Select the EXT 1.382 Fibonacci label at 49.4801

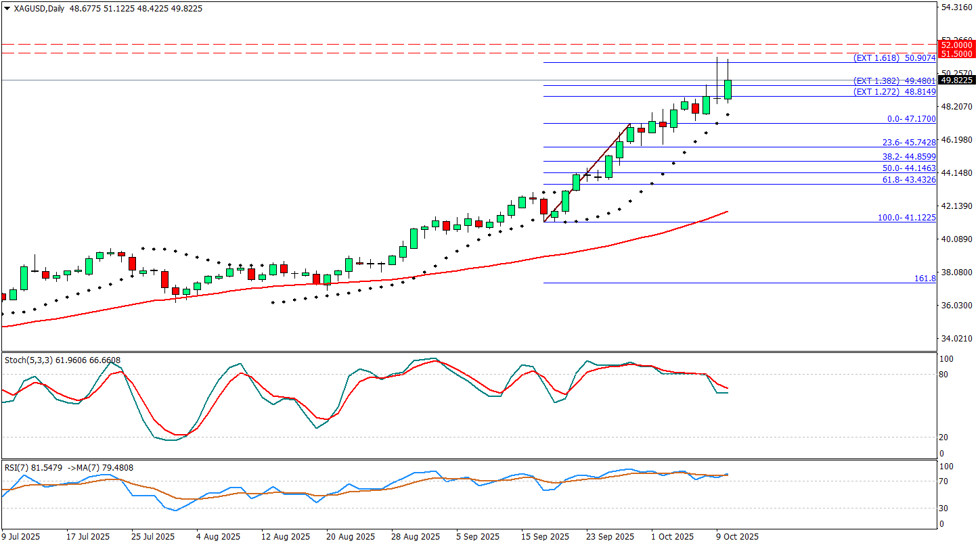tap(895, 81)
